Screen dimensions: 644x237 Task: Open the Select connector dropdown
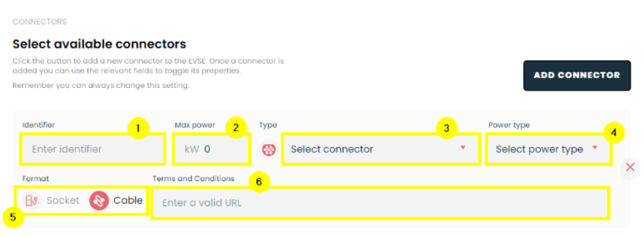[x=380, y=149]
